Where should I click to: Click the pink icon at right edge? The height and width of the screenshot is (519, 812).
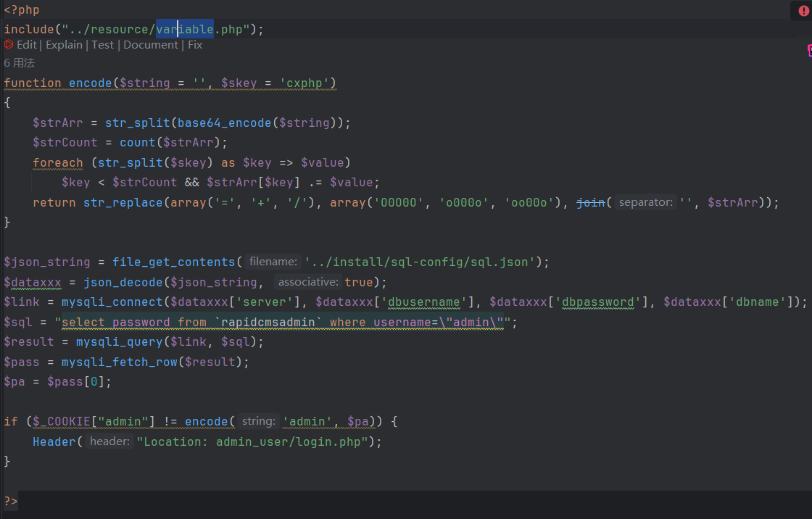808,50
